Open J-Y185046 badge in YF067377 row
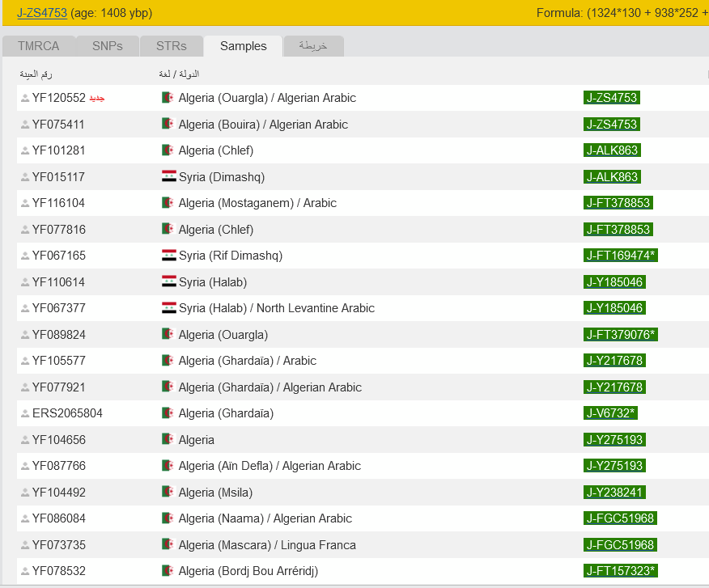Screen dimensions: 709x588 614,308
